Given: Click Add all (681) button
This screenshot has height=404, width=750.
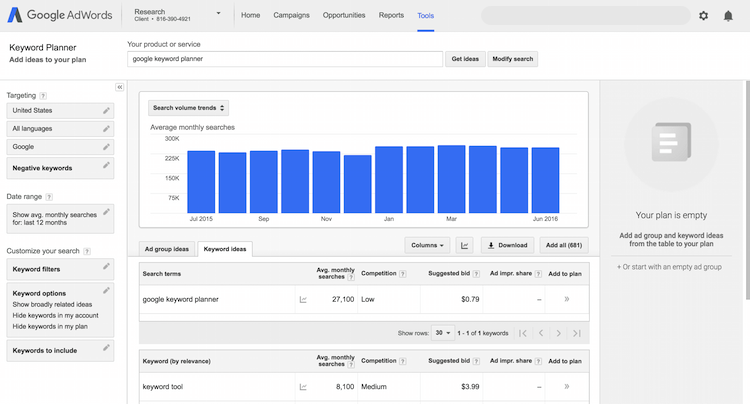Looking at the screenshot, I should pyautogui.click(x=564, y=245).
